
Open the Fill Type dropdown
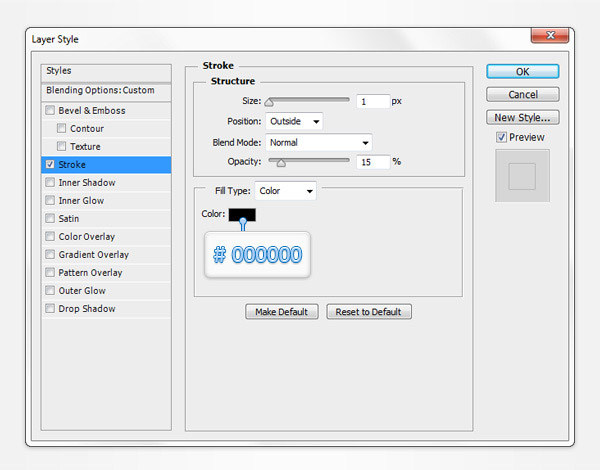click(x=285, y=190)
